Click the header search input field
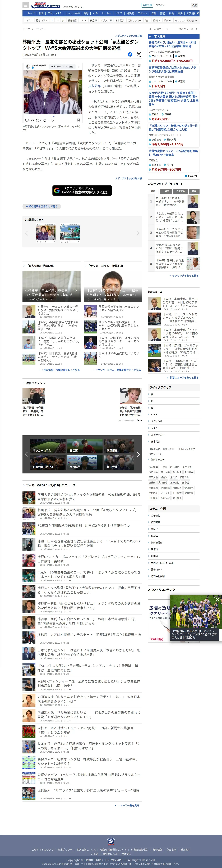This screenshot has height=868, width=222. [x=178, y=5]
